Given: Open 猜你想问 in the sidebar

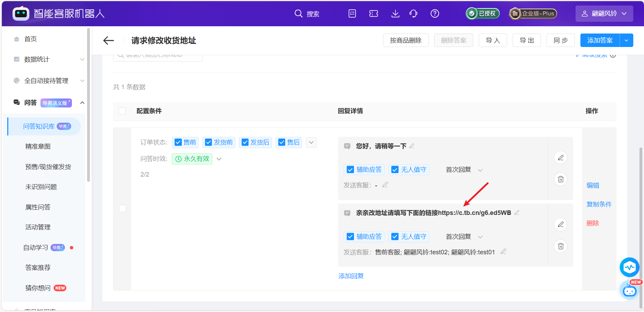Looking at the screenshot, I should (x=38, y=288).
